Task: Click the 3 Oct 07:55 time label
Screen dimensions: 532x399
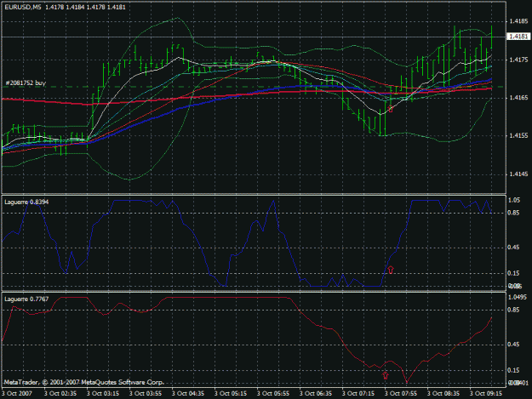Action: 401,393
